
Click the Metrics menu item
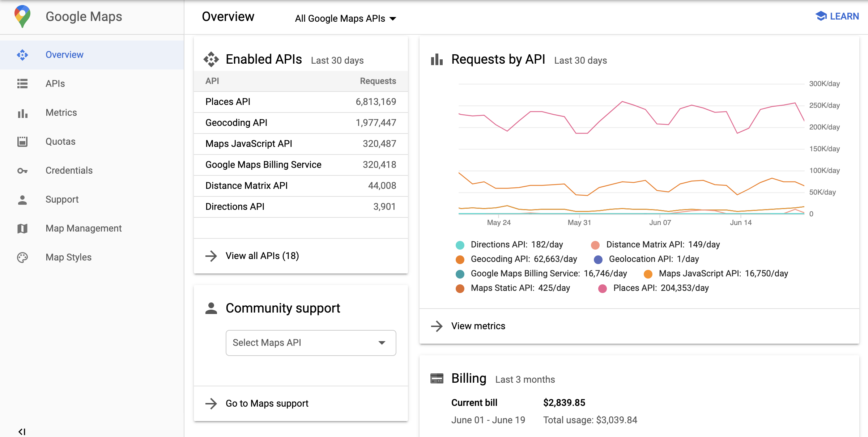(x=61, y=112)
